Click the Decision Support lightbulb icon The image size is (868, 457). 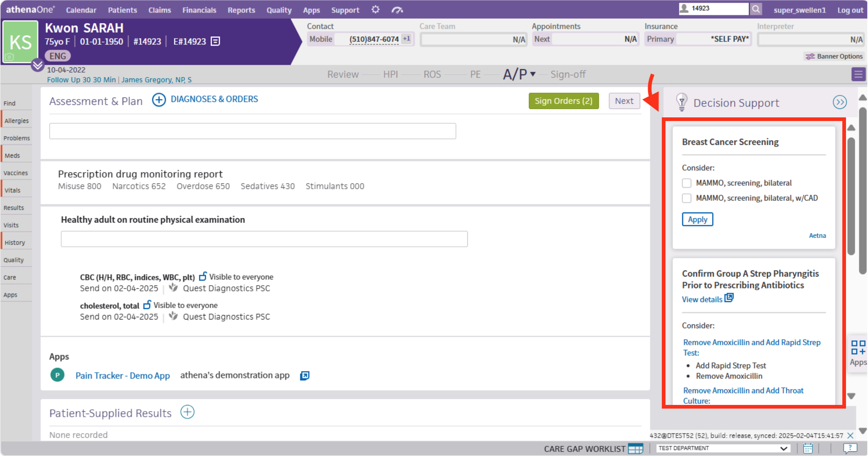[x=681, y=102]
